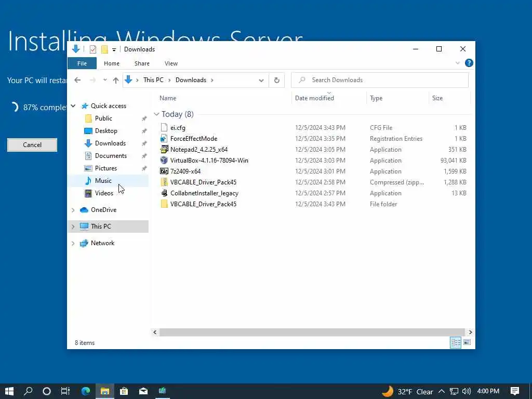Click the horizontal scrollbar thumb
Image resolution: width=532 pixels, height=399 pixels.
click(312, 332)
